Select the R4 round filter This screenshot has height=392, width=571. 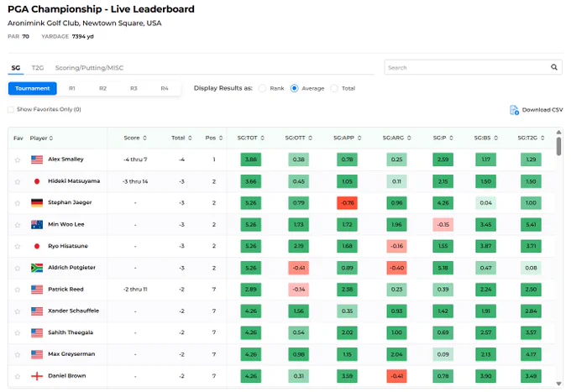tap(165, 88)
